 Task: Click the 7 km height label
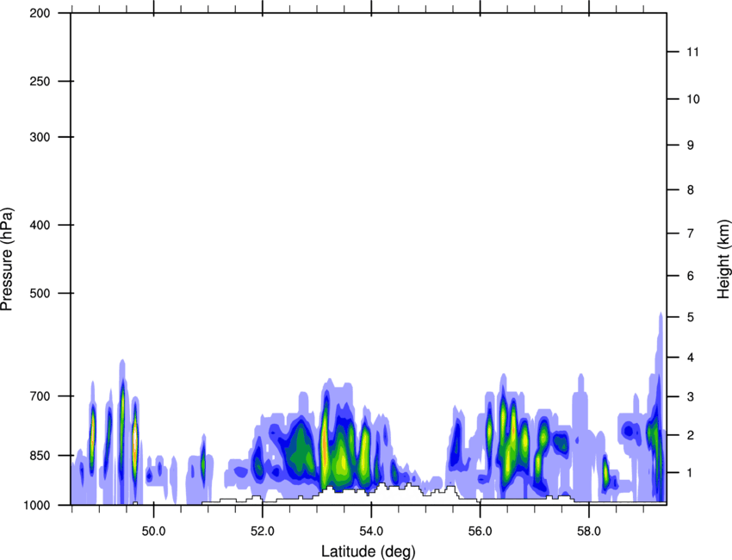point(691,233)
